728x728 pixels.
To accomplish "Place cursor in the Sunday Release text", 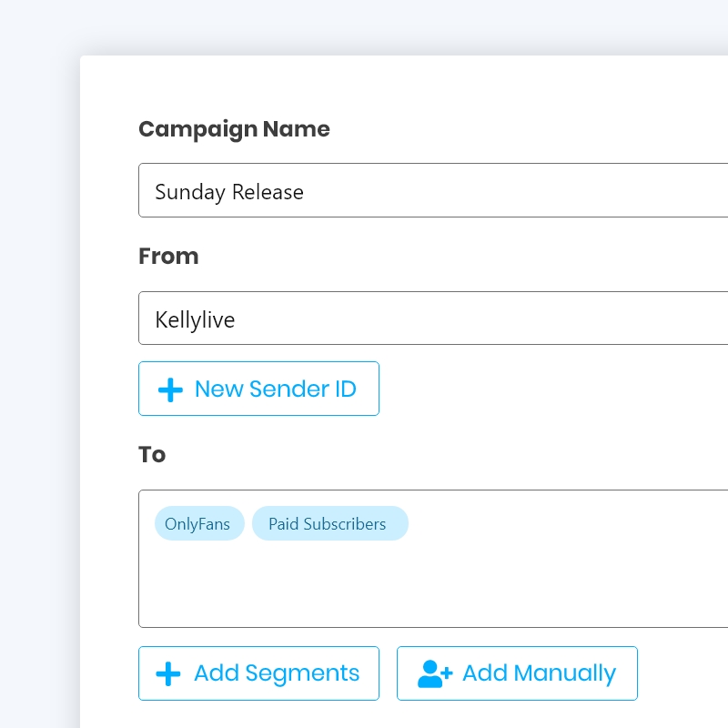I will pyautogui.click(x=229, y=192).
